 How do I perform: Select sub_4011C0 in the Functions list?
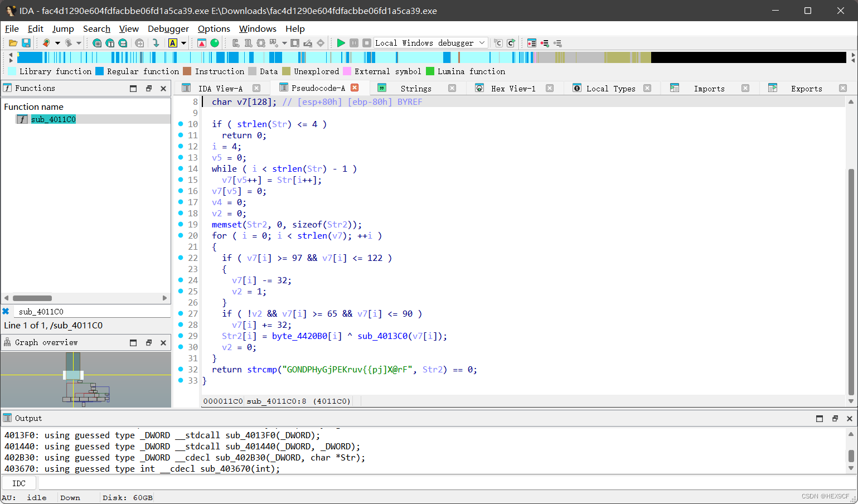(53, 119)
